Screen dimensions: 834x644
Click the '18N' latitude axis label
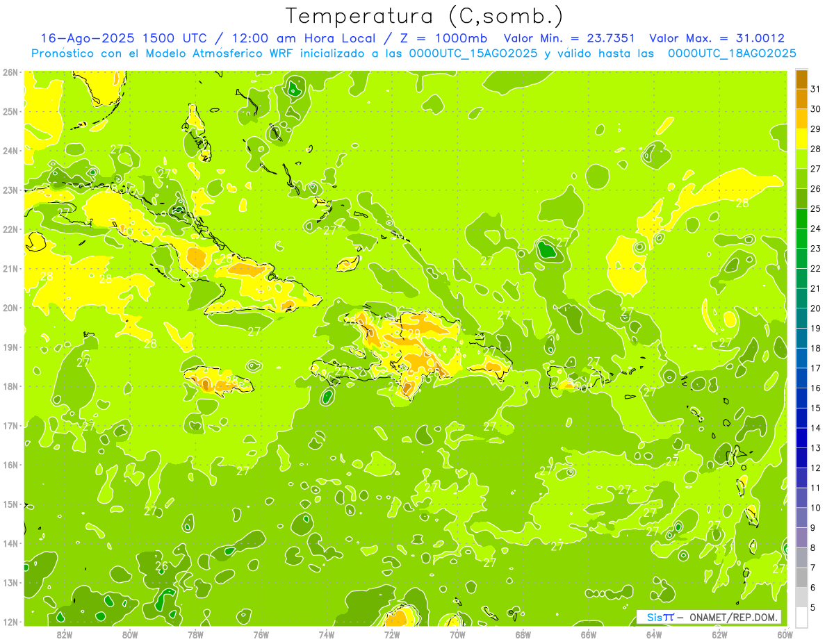(x=10, y=386)
